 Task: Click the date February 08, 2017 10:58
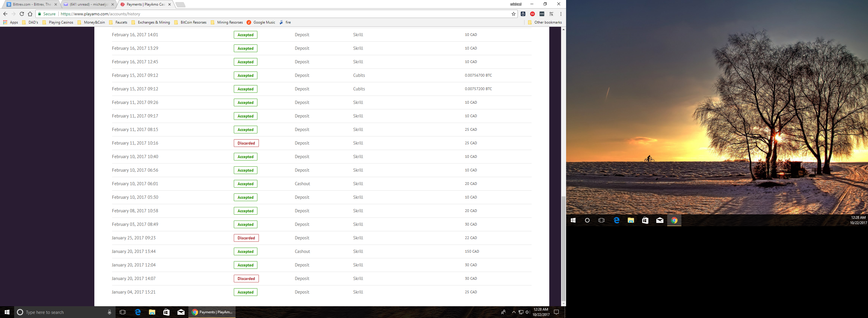tap(135, 211)
